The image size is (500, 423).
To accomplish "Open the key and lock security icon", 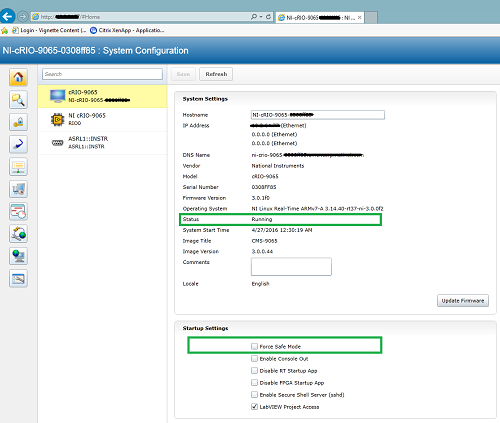I will coord(18,122).
